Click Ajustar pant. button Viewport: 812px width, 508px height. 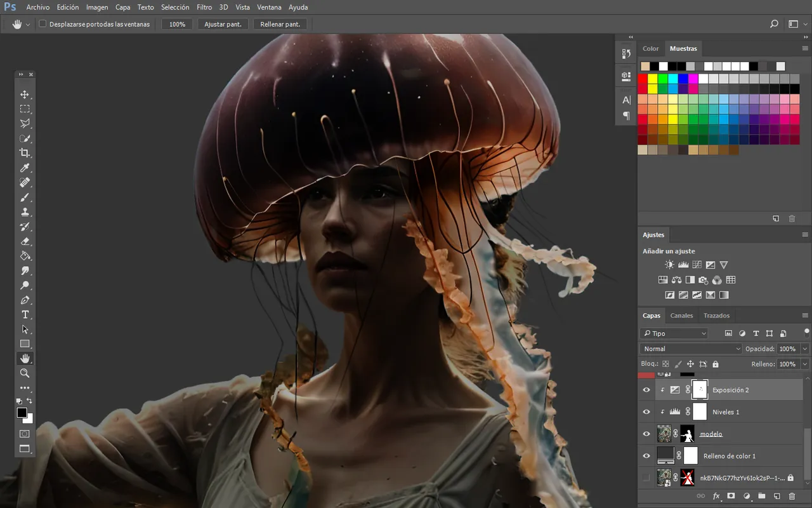click(x=223, y=24)
